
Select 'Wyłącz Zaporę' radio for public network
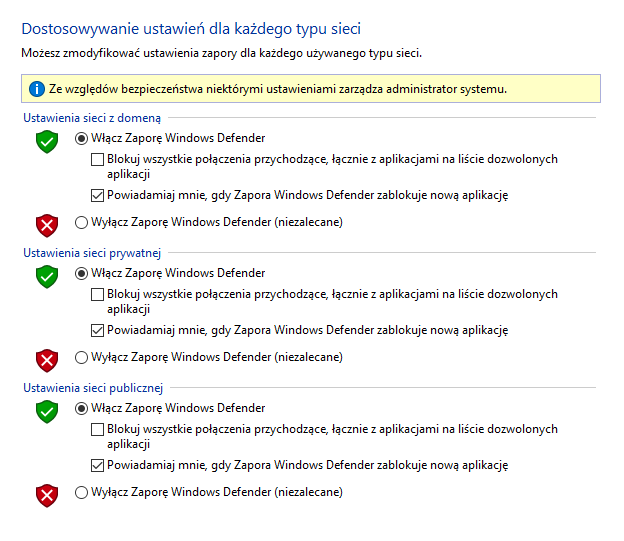pyautogui.click(x=82, y=492)
